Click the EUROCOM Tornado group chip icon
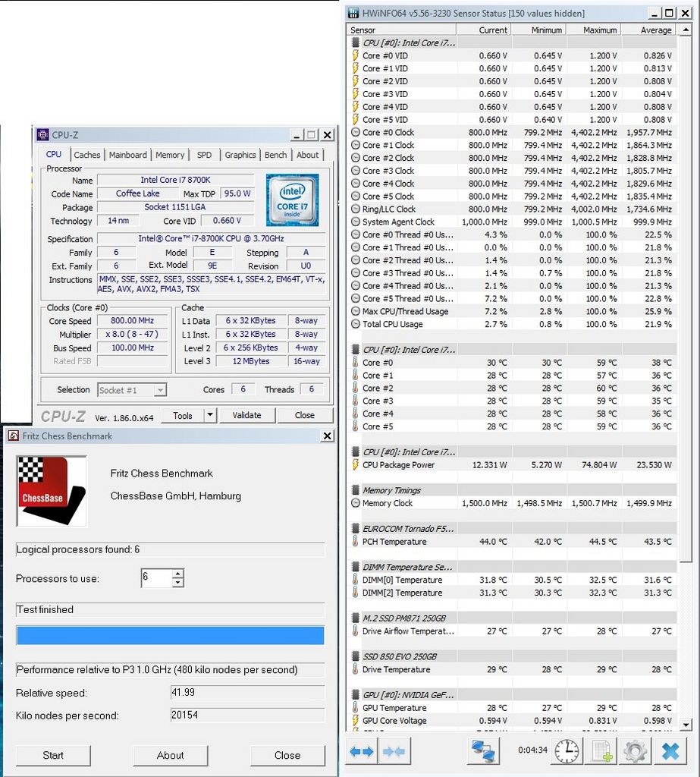Image resolution: width=700 pixels, height=777 pixels. coord(355,529)
